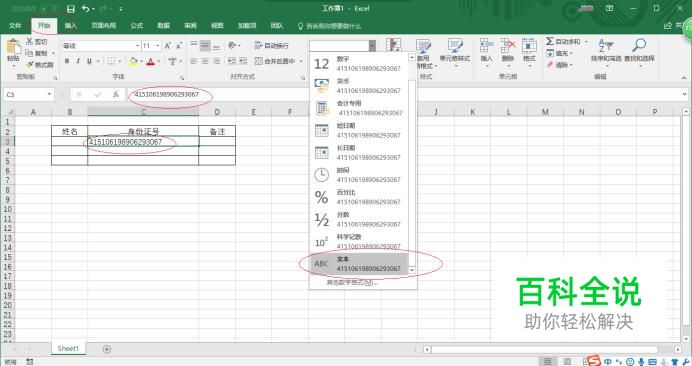Click the Format as Table icon
Screen dimensions: 692x366
(x=424, y=46)
